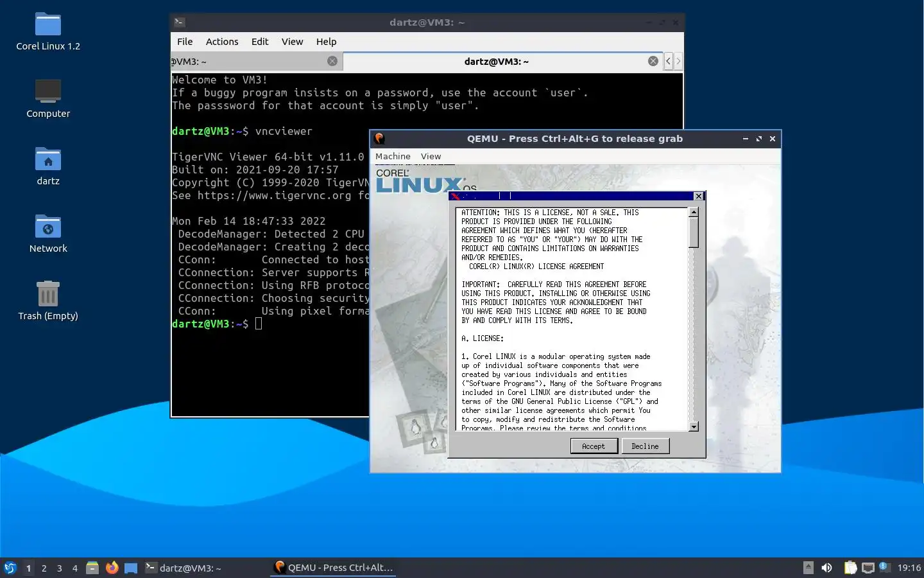Launch the file manager from taskbar
The width and height of the screenshot is (924, 578).
[x=92, y=568]
